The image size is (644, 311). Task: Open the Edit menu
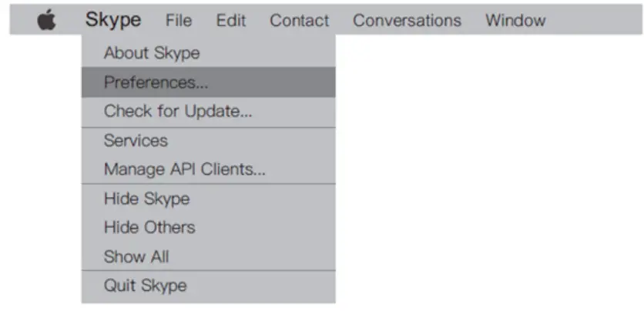pos(230,21)
